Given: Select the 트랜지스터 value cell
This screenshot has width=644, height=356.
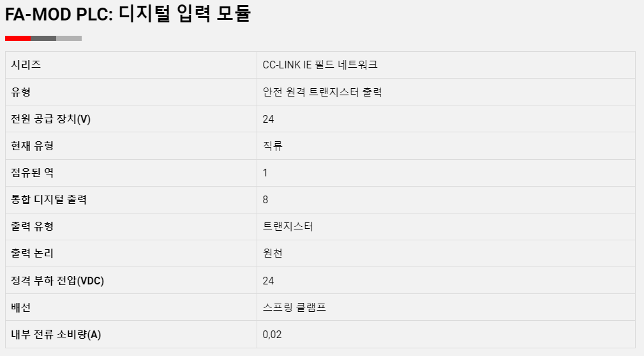Looking at the screenshot, I should (x=446, y=226).
